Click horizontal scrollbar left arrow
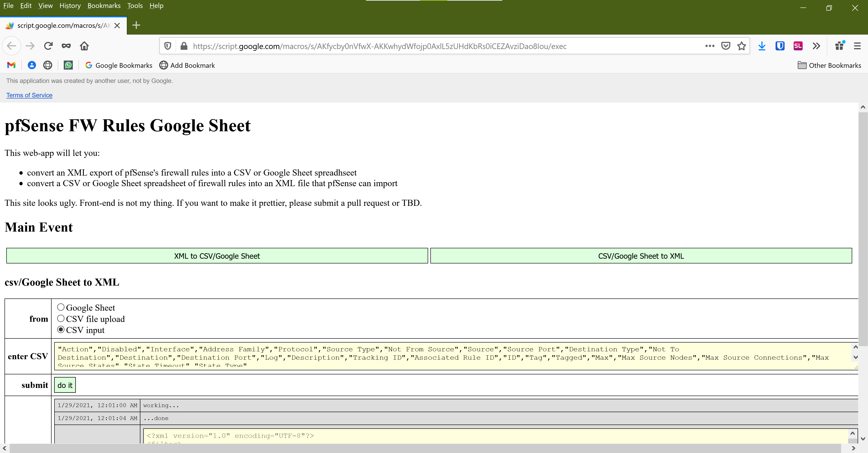 point(4,448)
